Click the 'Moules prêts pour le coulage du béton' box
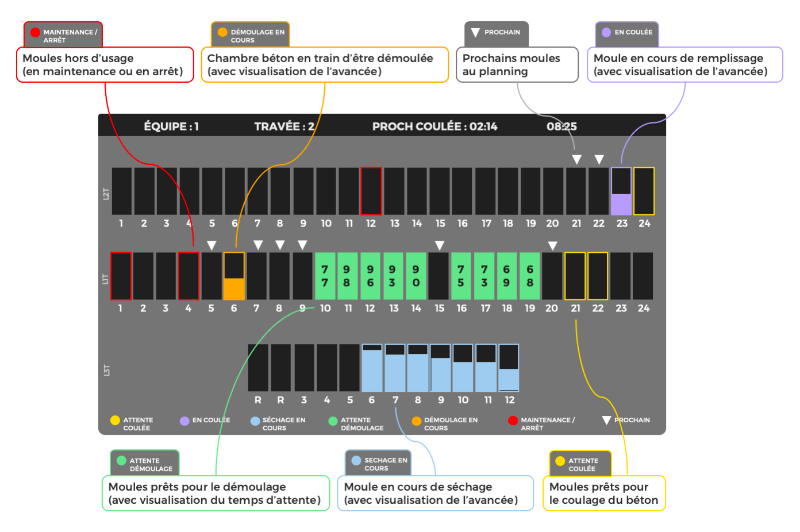 pos(605,494)
